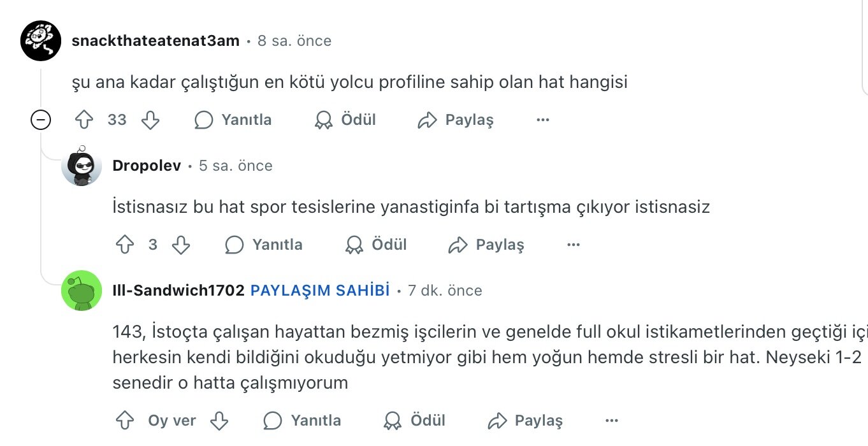Open the Dropolev username link

[x=147, y=166]
